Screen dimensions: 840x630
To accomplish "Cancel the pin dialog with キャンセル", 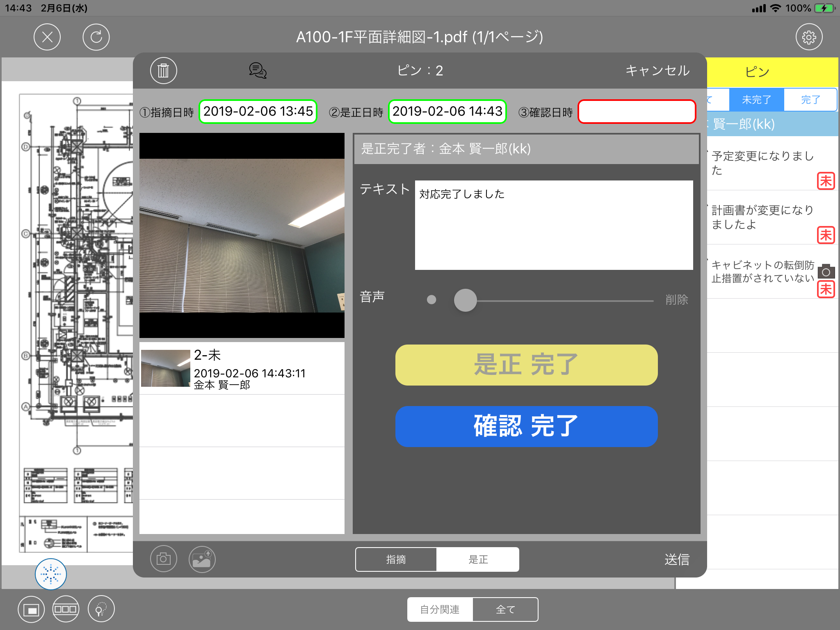I will pyautogui.click(x=657, y=71).
